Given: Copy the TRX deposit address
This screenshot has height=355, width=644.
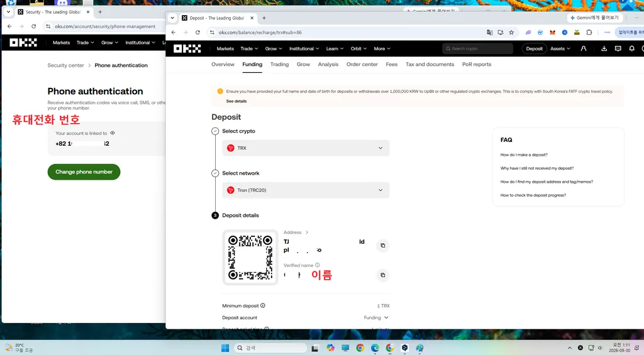Looking at the screenshot, I should click(x=383, y=246).
